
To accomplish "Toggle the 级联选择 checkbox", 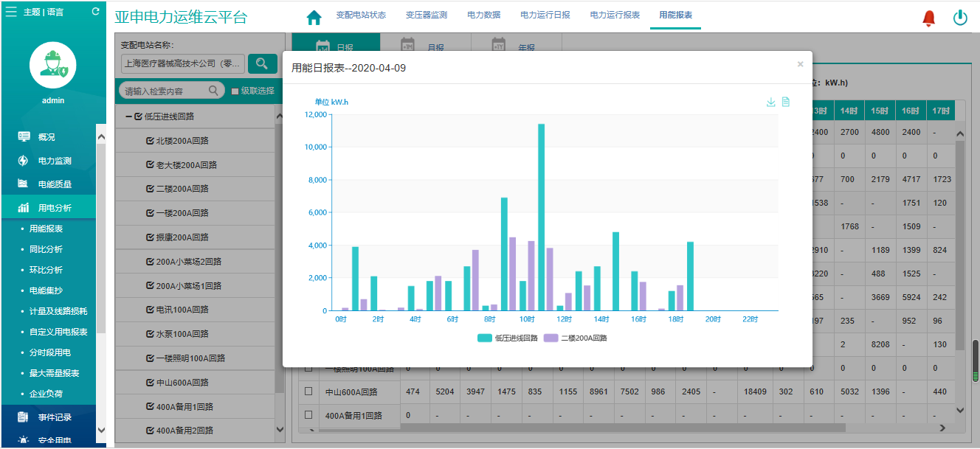I will point(235,91).
